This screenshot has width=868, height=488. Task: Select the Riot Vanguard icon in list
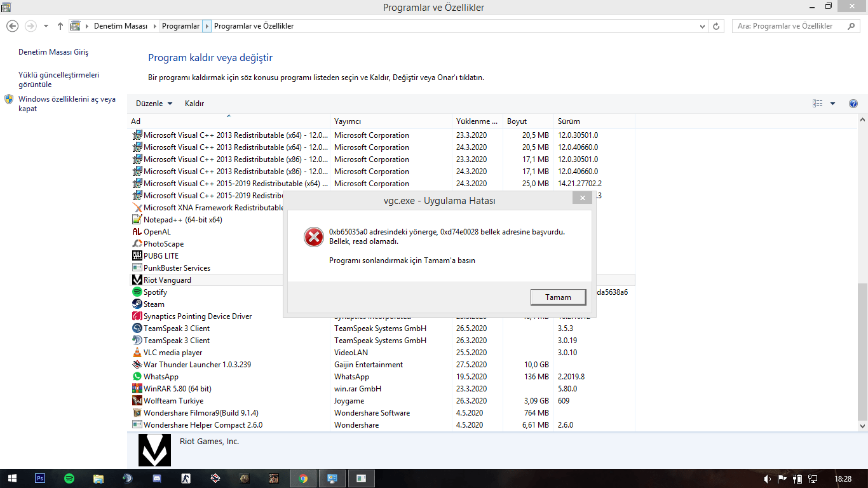click(137, 280)
